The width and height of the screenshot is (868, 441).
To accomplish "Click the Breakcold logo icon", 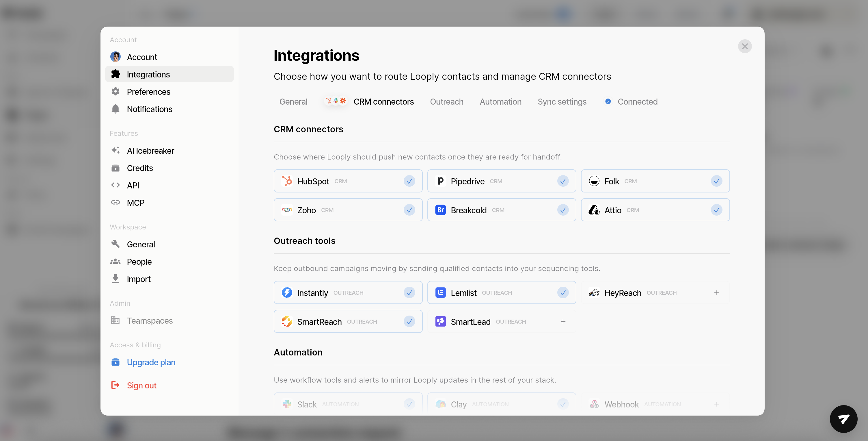I will pos(440,210).
